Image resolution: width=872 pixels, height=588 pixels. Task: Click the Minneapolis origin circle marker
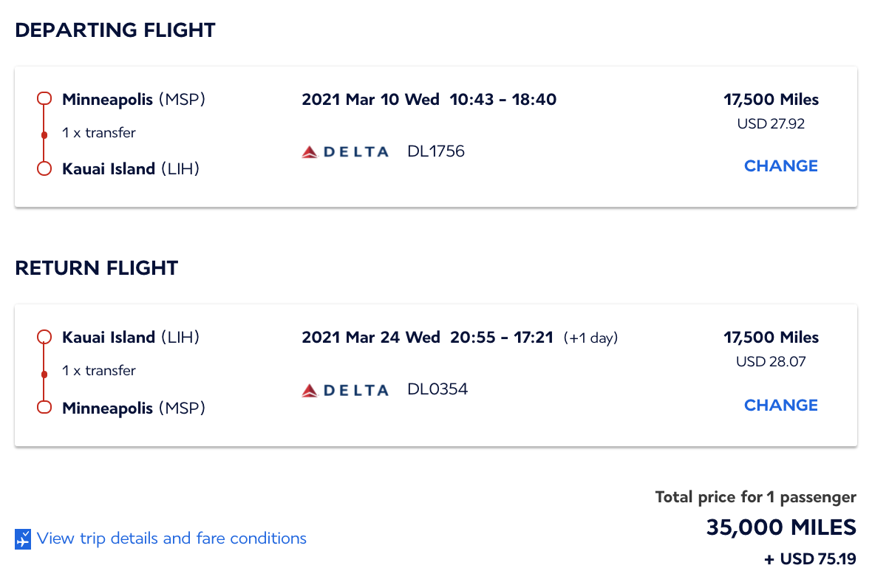[44, 97]
